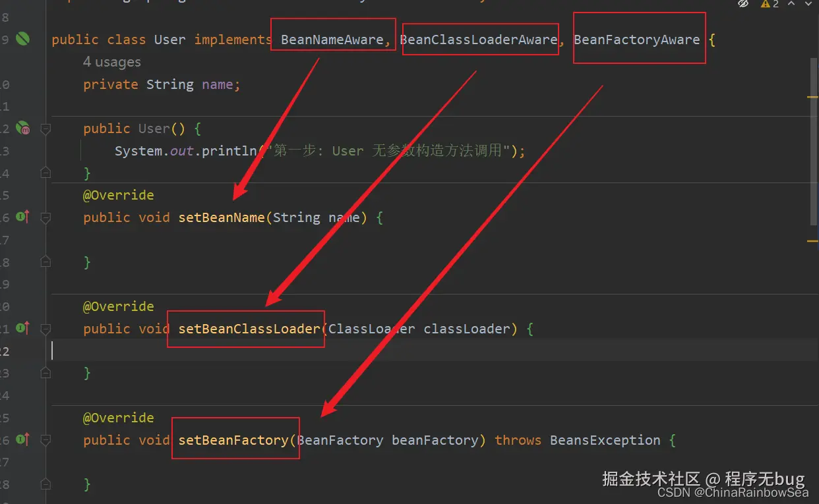The height and width of the screenshot is (504, 819).
Task: Click the implements-method gutter icon beside setBeanClassLoader
Action: point(22,327)
